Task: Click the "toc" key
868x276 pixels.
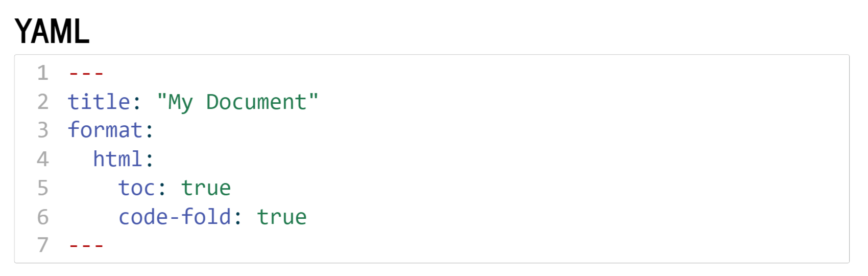Action: point(137,188)
